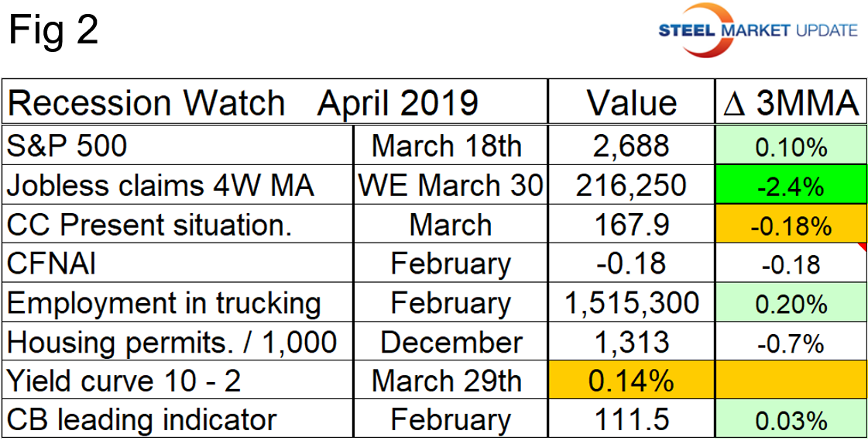This screenshot has height=441, width=868.
Task: Click the Recession Watch April 2019 header
Action: click(x=244, y=103)
